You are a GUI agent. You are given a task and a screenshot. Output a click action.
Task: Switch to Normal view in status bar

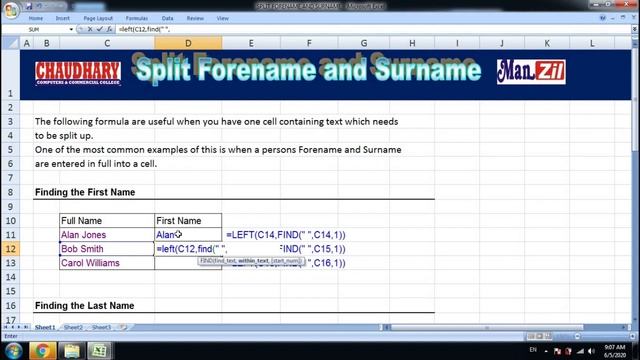[530, 336]
